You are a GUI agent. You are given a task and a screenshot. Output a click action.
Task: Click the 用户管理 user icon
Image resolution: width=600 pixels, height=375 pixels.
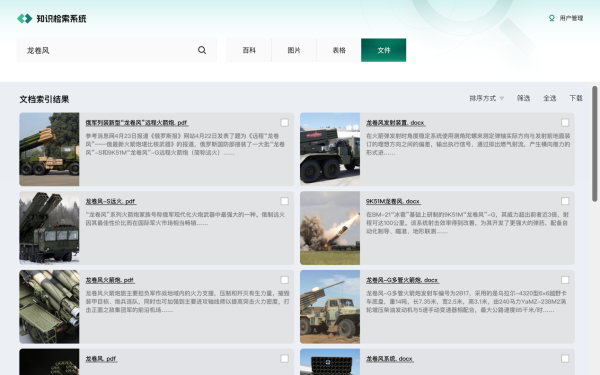[x=551, y=18]
